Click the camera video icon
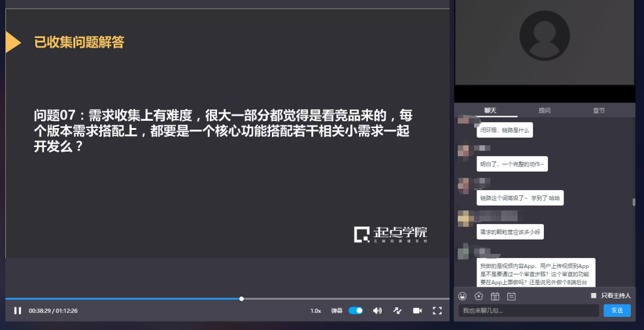The height and width of the screenshot is (330, 644). click(x=417, y=311)
